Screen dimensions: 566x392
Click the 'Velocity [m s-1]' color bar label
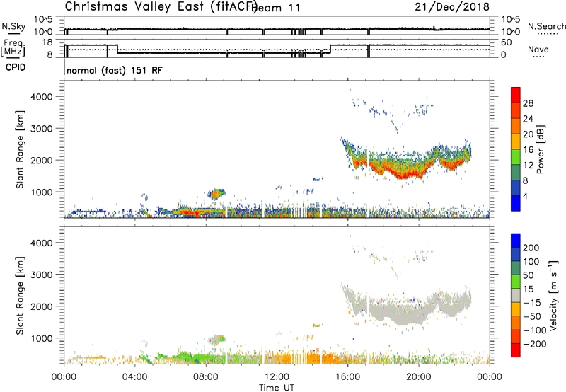pyautogui.click(x=553, y=296)
